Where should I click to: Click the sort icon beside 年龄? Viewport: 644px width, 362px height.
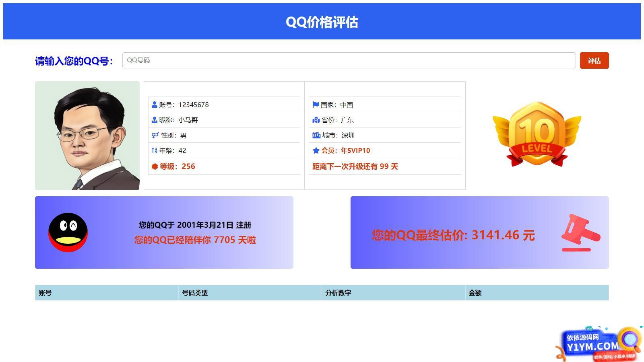[x=155, y=150]
